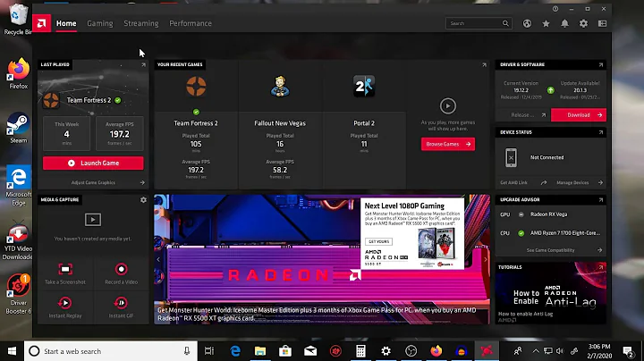644x361 pixels.
Task: Open Task View on taskbar
Action: (209, 351)
